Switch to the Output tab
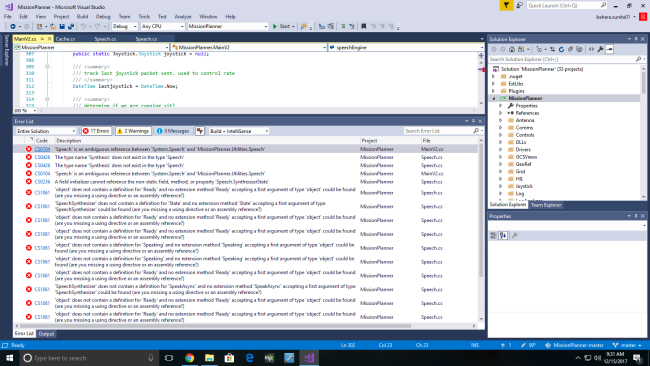 (46, 334)
